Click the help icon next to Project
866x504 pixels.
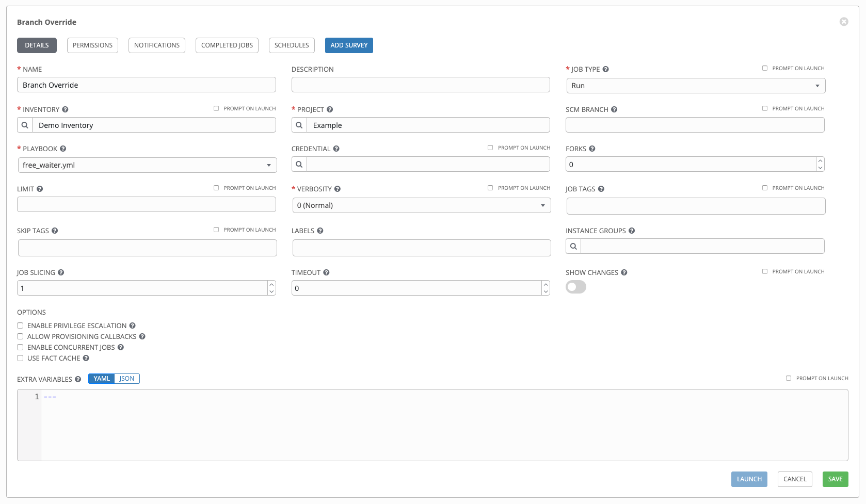pyautogui.click(x=330, y=109)
